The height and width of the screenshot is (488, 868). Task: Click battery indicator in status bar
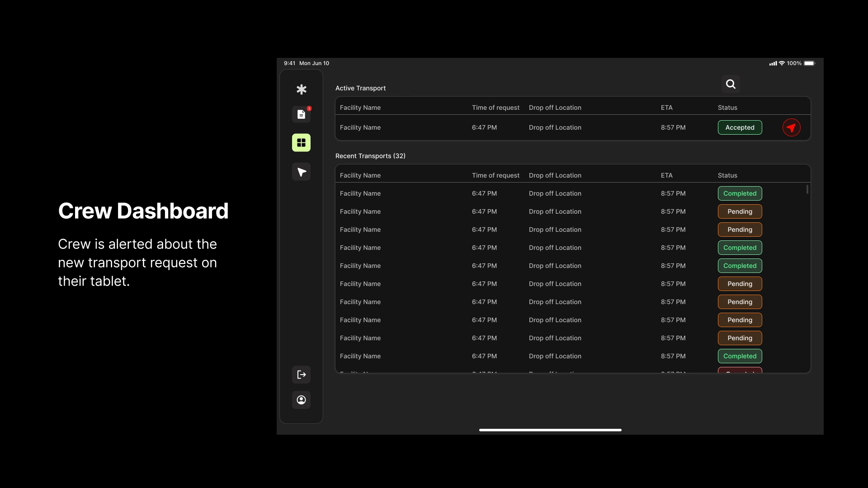809,63
